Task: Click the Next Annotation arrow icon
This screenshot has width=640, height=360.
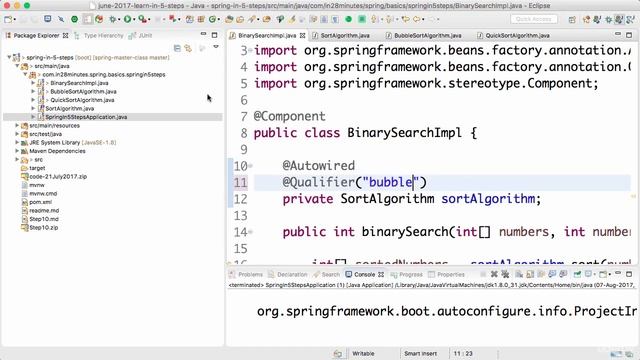Action: 374,19
